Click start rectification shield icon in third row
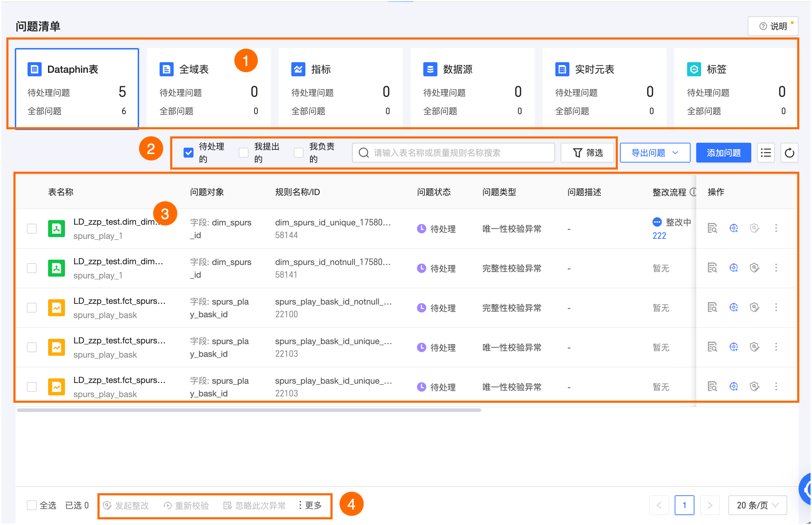The height and width of the screenshot is (525, 812). pyautogui.click(x=754, y=307)
